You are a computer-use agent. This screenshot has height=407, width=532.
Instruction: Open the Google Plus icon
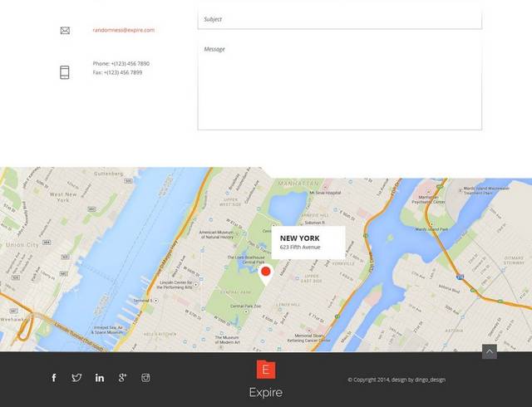(122, 378)
